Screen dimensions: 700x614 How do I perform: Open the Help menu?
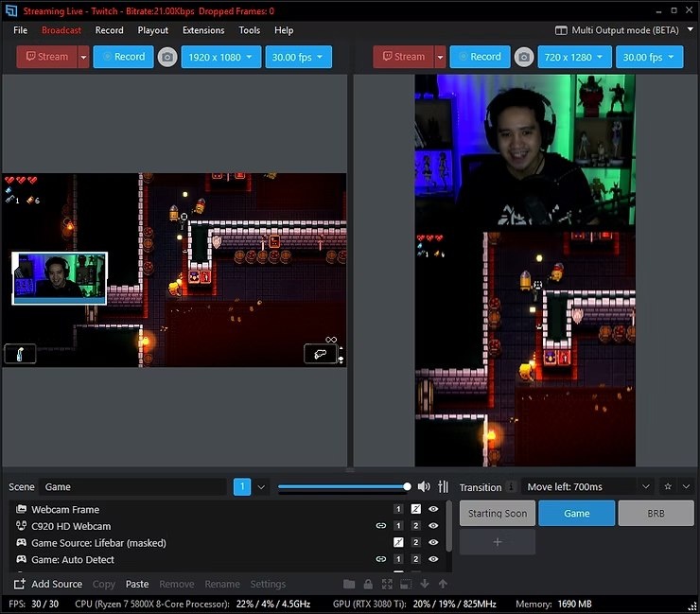point(284,30)
